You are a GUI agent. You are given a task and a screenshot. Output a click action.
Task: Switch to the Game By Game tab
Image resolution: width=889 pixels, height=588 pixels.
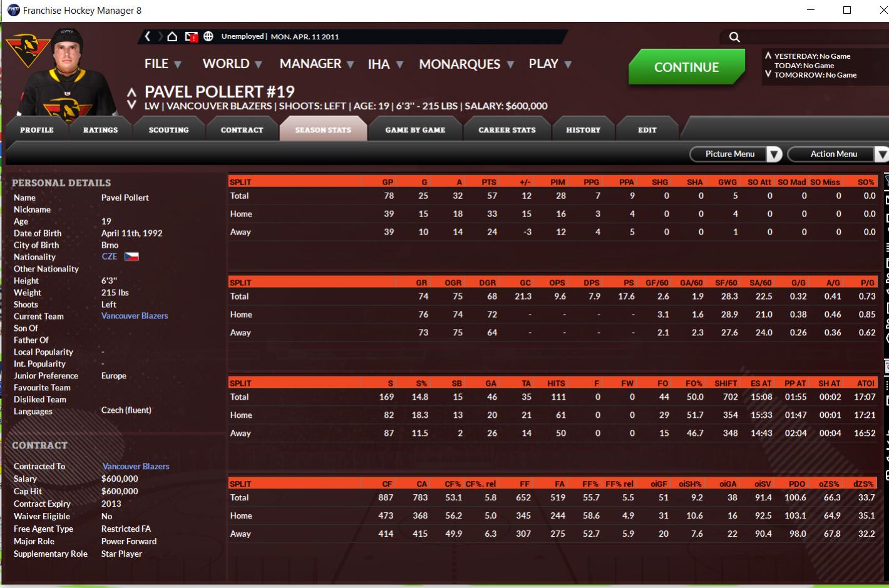coord(415,130)
